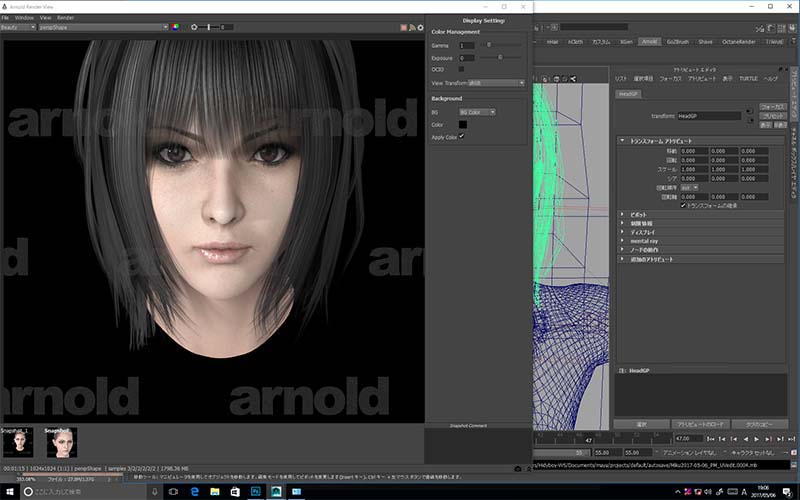Open the rotate order xyz dropdown
Image resolution: width=800 pixels, height=500 pixels.
click(690, 188)
